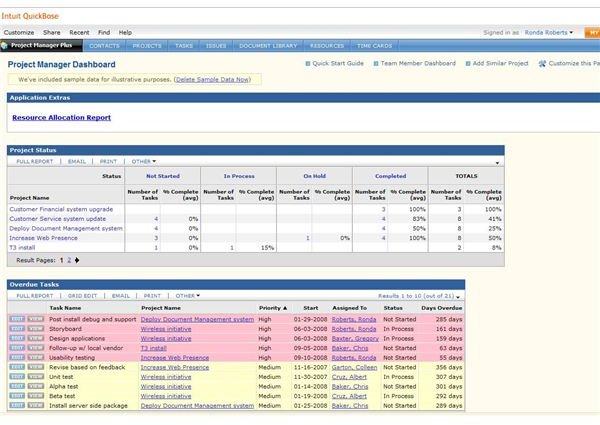Click Edit icon for Unit test task

point(17,376)
